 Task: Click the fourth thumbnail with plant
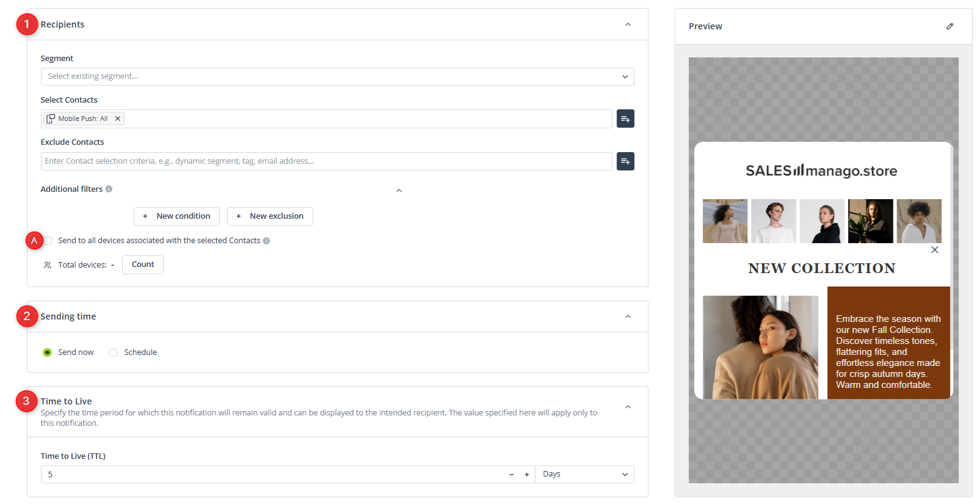point(871,221)
